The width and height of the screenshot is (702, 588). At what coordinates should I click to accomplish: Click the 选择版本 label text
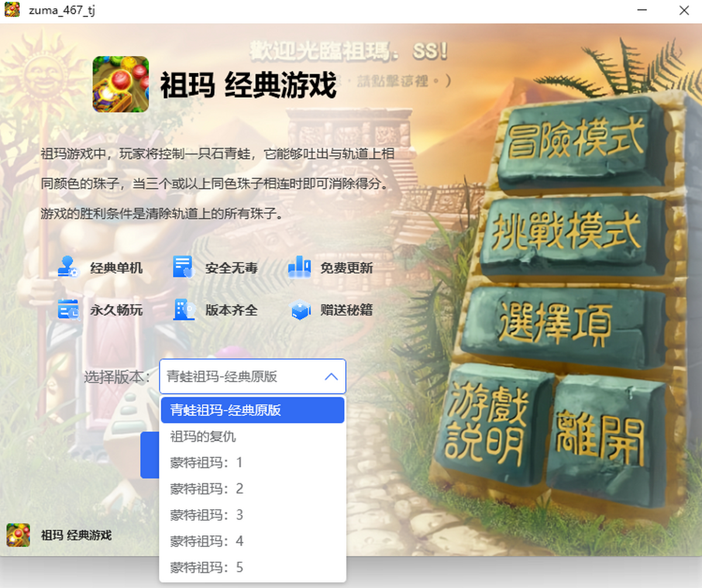(118, 377)
